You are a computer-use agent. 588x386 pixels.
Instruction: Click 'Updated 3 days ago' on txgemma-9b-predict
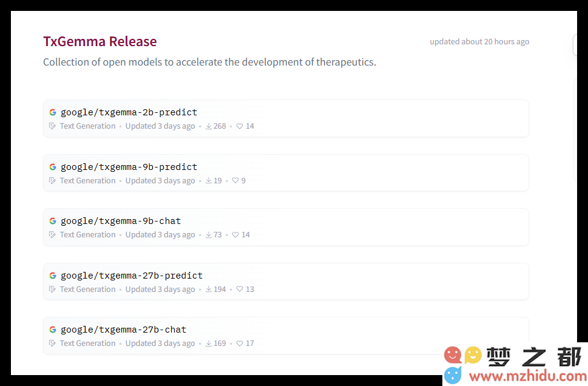pos(160,181)
